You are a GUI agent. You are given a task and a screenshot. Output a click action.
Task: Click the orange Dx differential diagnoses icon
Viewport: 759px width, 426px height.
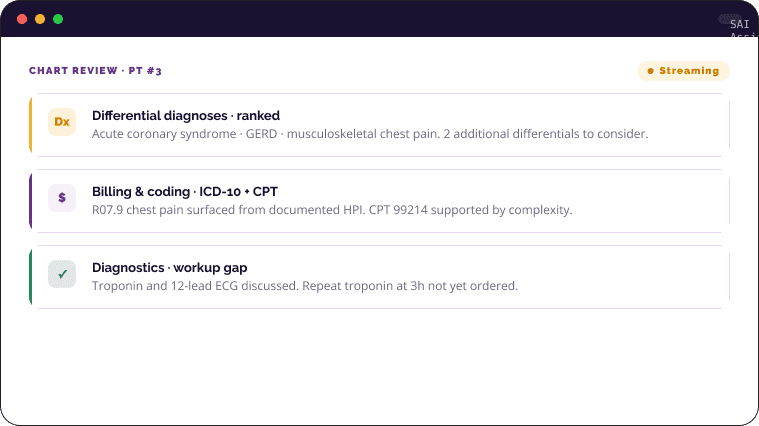[62, 122]
